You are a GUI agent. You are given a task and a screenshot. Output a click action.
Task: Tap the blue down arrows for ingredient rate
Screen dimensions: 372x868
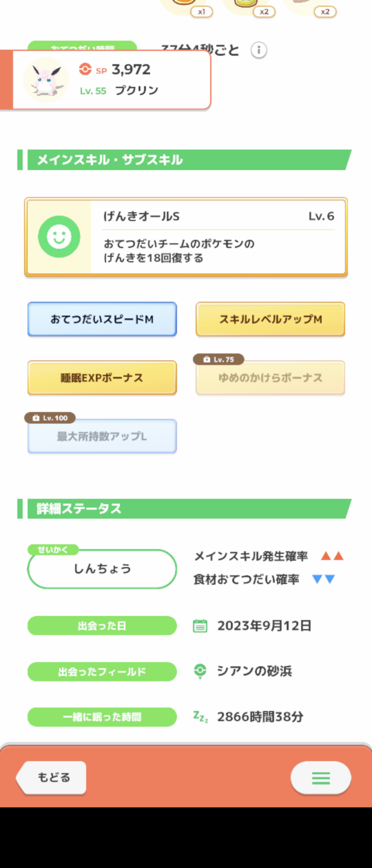pos(324,579)
